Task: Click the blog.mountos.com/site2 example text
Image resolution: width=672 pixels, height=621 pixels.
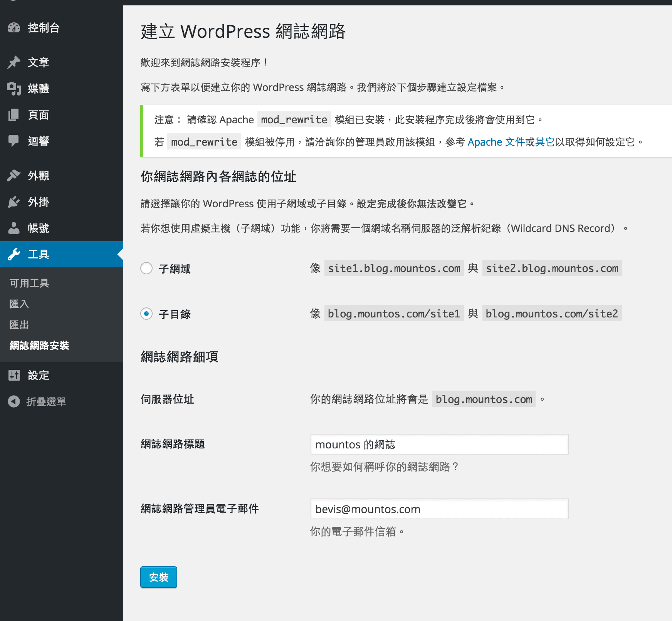Action: pos(552,314)
